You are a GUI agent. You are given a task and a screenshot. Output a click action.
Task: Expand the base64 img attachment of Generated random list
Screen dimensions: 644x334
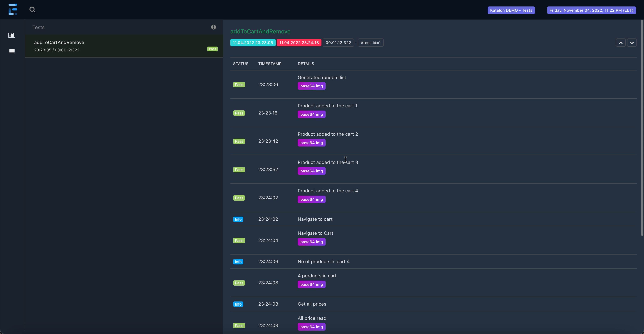click(311, 86)
